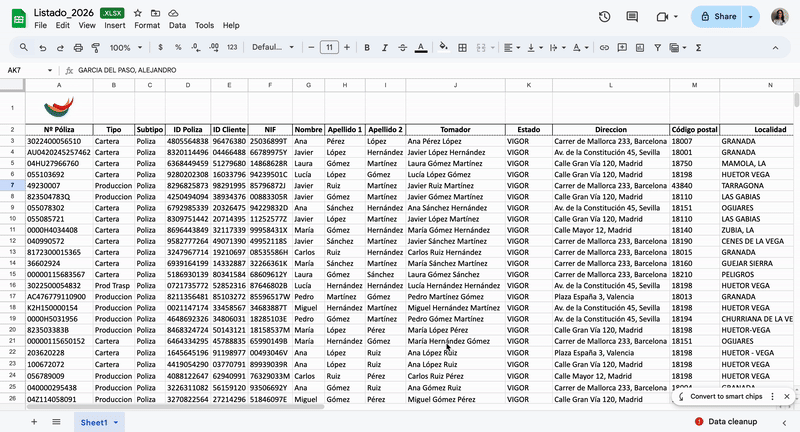Open smart chips suggestion more options

tap(772, 396)
